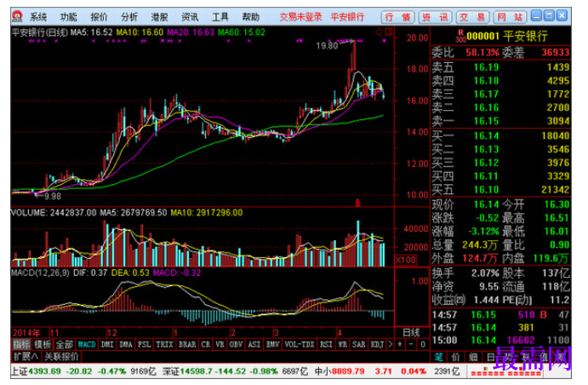Viewport: 588px width, 385px height.
Task: Click the 卖一 price 16.15
Action: coord(486,121)
